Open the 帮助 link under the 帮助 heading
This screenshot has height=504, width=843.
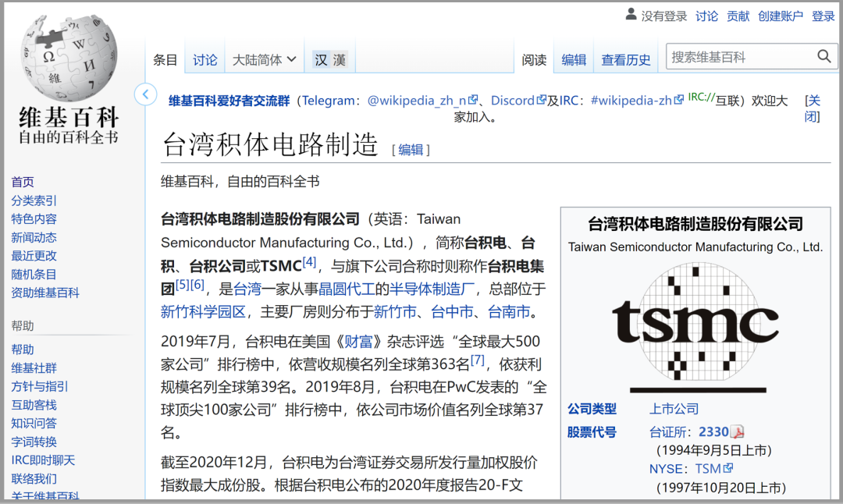click(x=23, y=350)
